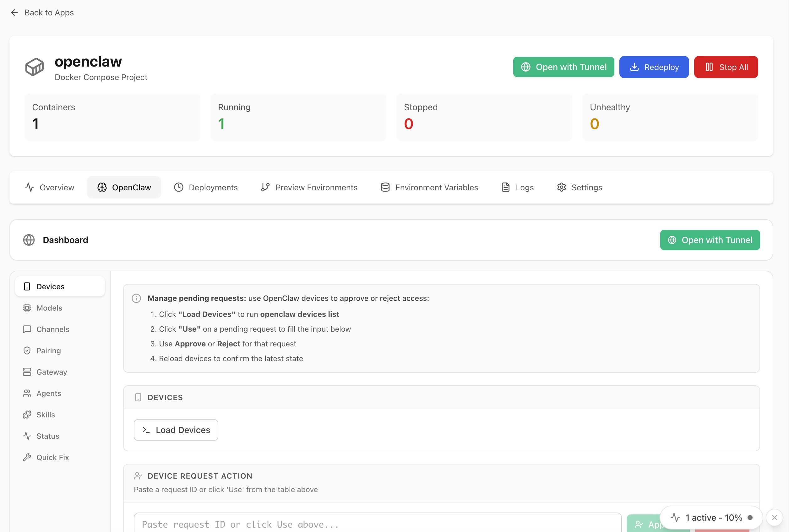Click the blue Redeploy button
The height and width of the screenshot is (532, 789).
pos(654,67)
